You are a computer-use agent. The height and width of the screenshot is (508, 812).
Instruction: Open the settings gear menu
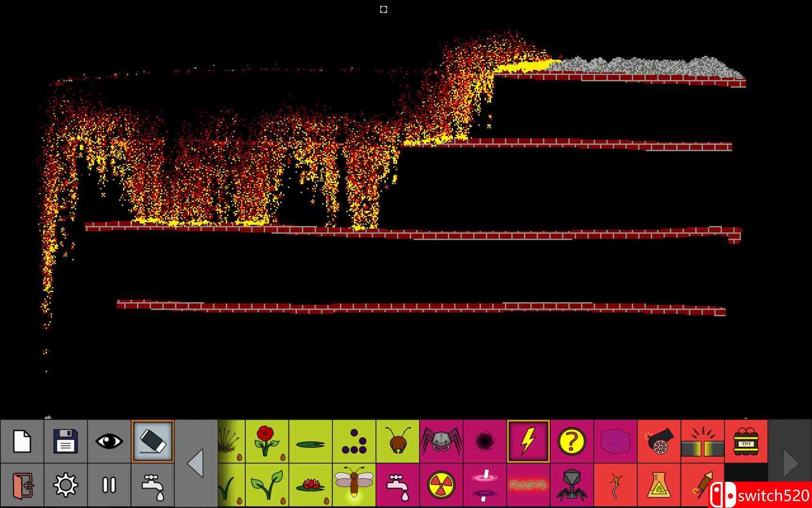tap(65, 484)
